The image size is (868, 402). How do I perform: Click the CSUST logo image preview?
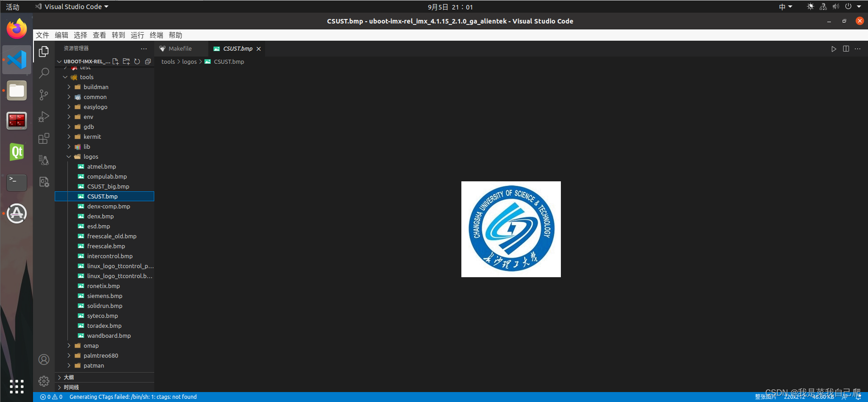point(511,229)
